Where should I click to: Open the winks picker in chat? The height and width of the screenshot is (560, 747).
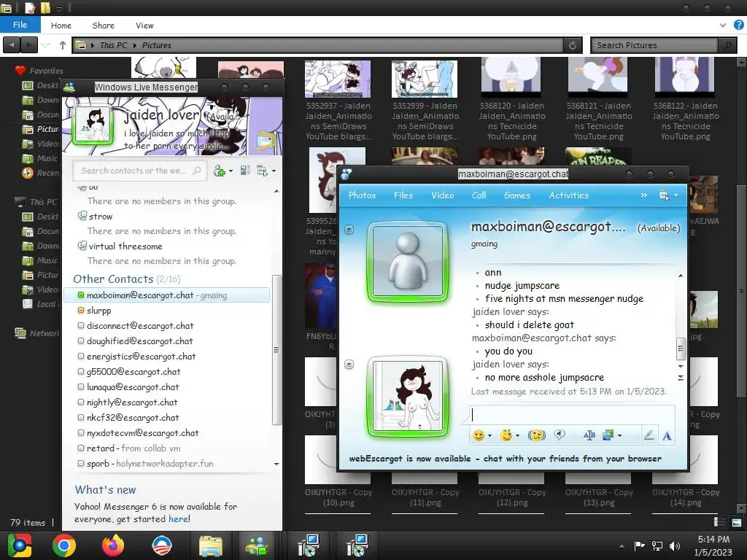(x=506, y=435)
